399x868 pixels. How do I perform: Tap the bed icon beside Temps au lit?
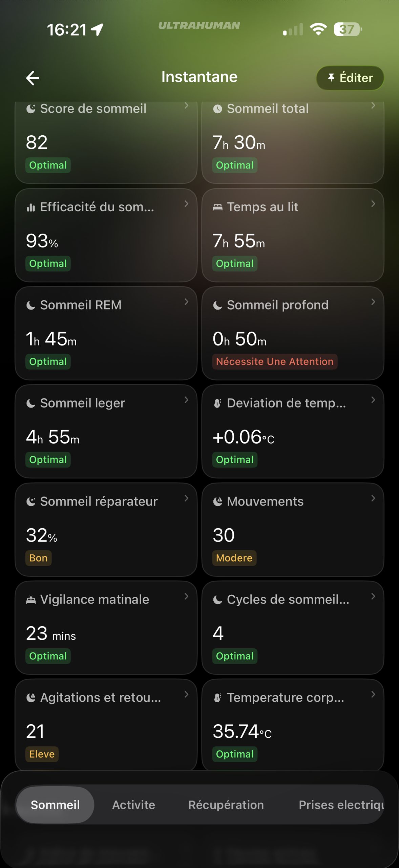pyautogui.click(x=217, y=207)
